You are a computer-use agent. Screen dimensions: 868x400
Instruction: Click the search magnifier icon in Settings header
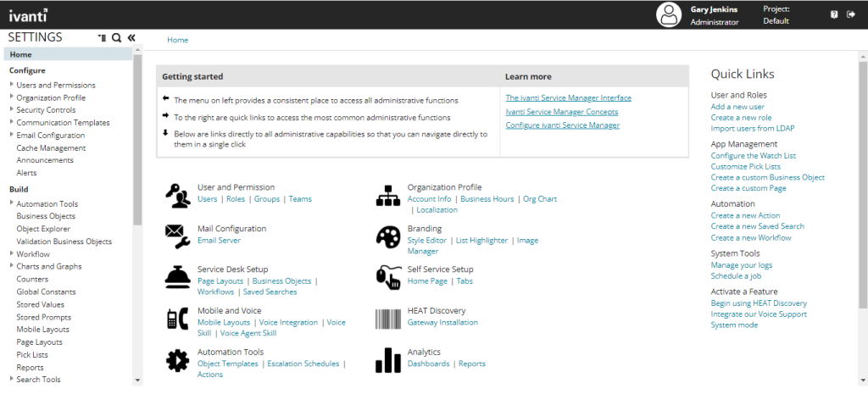(116, 37)
